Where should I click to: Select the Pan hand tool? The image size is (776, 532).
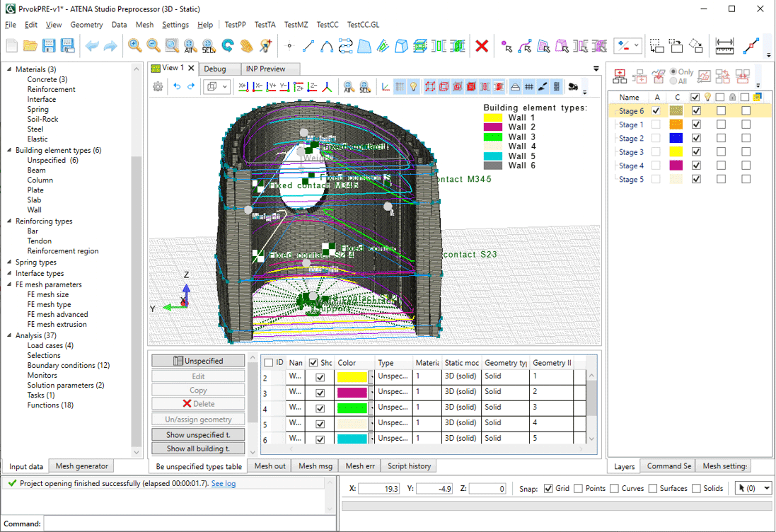coord(246,46)
